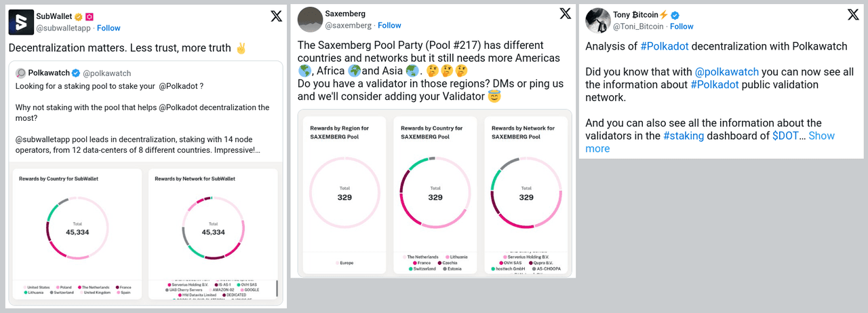Viewport: 868px width, 313px height.
Task: Follow the saxemberg account
Action: 389,25
